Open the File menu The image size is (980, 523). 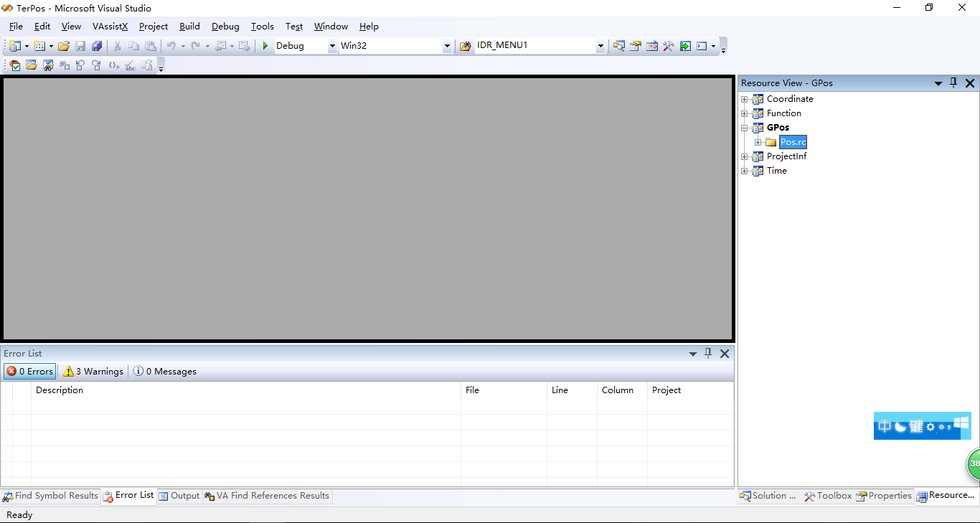(16, 27)
